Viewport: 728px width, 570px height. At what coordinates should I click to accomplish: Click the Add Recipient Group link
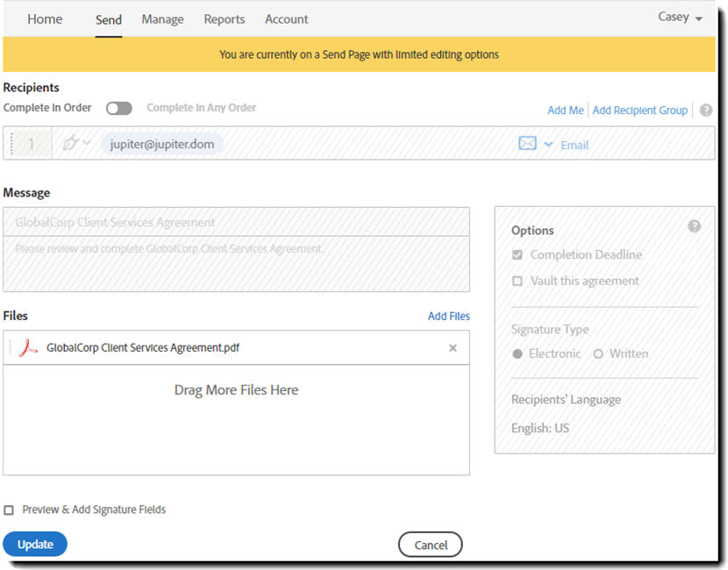click(639, 110)
